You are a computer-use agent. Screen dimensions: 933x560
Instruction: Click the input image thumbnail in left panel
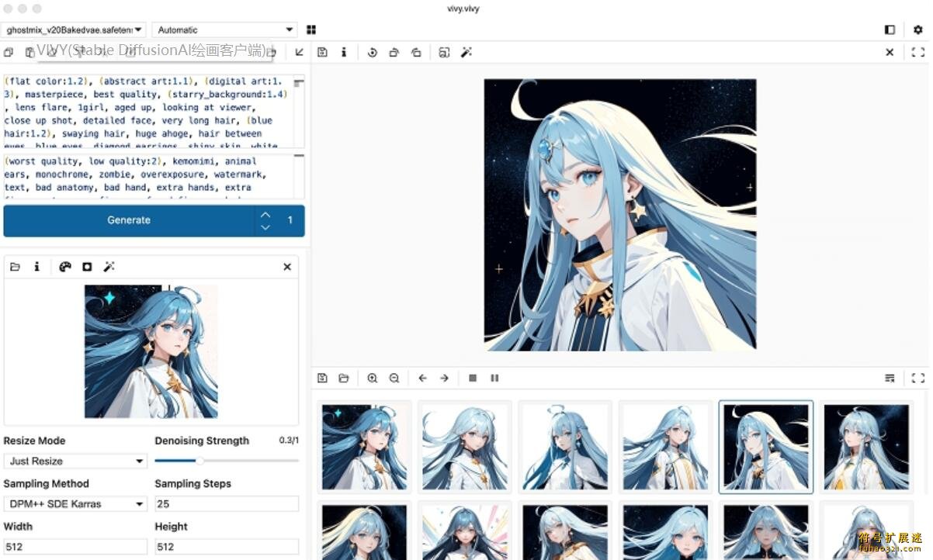151,351
